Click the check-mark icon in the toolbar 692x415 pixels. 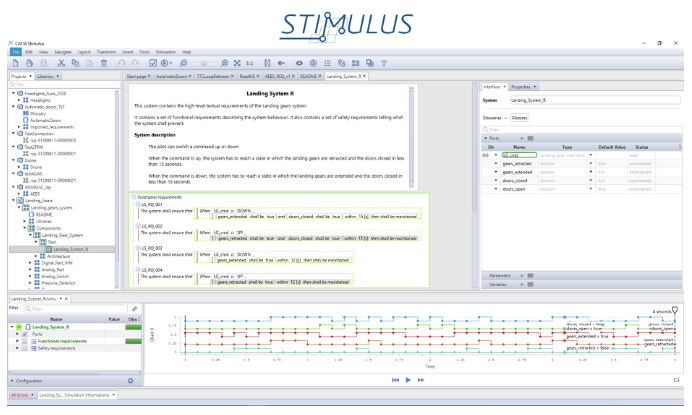click(153, 63)
